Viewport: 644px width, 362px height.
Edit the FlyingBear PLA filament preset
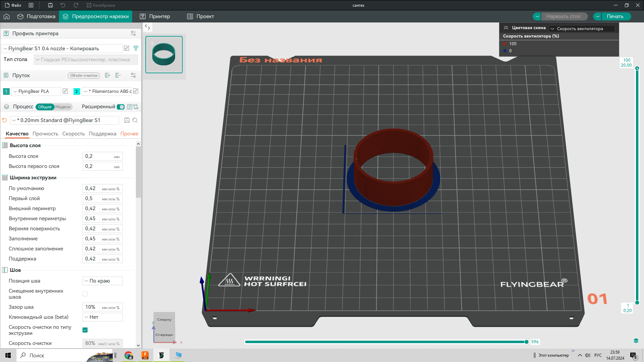coord(65,91)
